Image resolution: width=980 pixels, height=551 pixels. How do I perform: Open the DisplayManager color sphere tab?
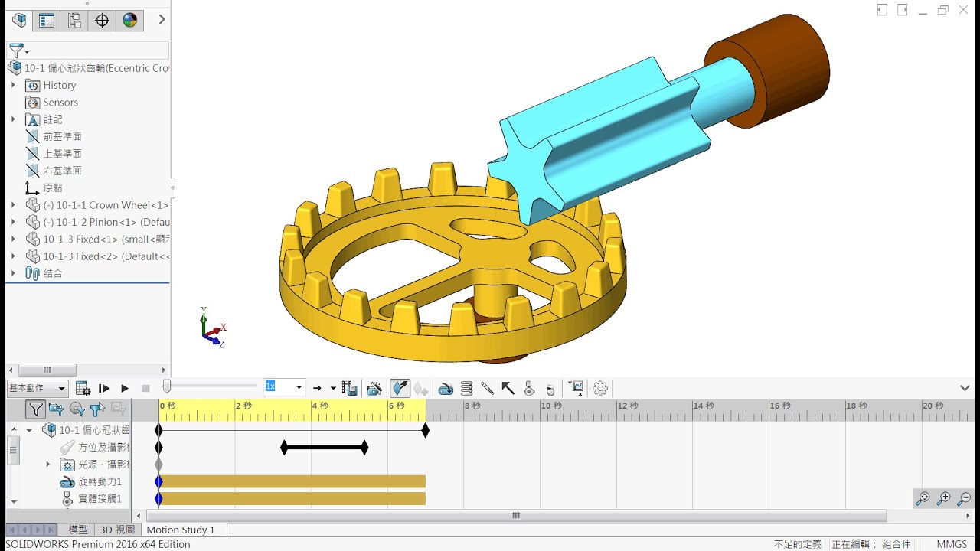point(129,21)
